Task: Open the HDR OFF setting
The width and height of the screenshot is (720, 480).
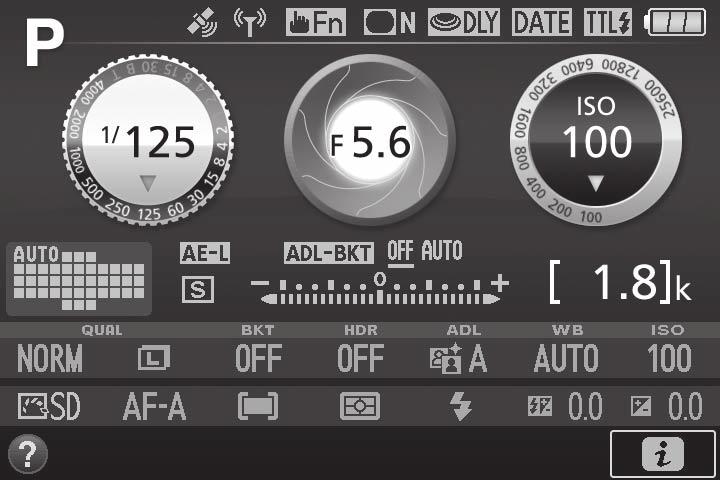Action: 360,358
